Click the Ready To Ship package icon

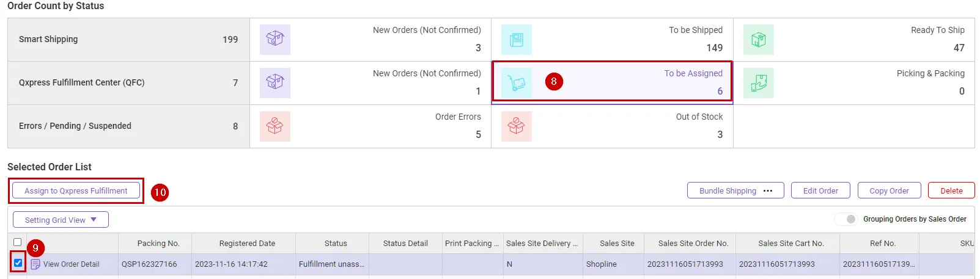click(x=758, y=40)
